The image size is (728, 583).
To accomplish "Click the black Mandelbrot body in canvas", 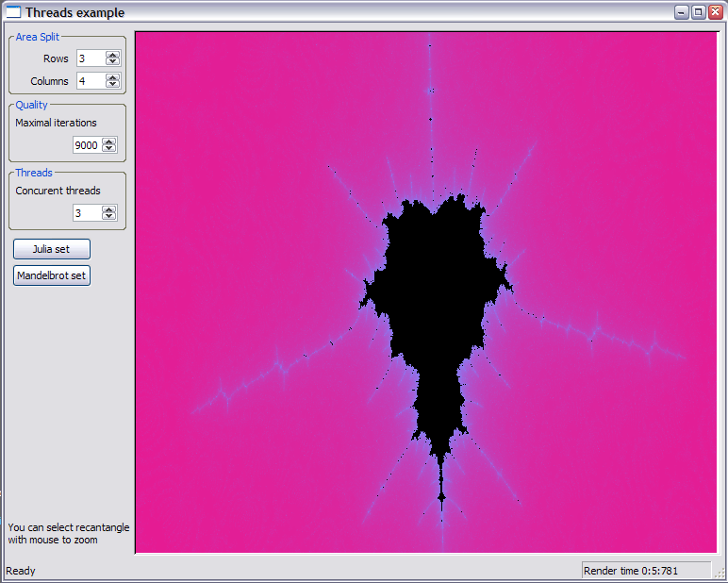I will (434, 302).
